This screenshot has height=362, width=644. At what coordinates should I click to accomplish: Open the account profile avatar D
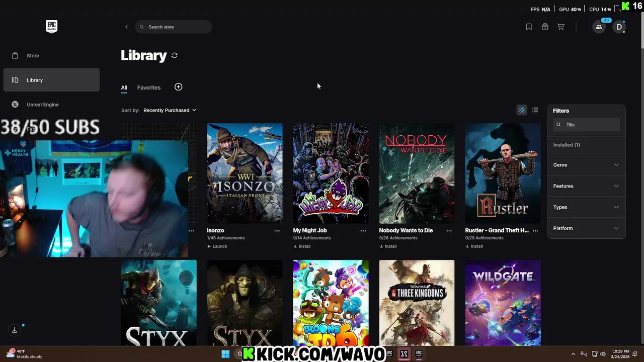coord(619,27)
